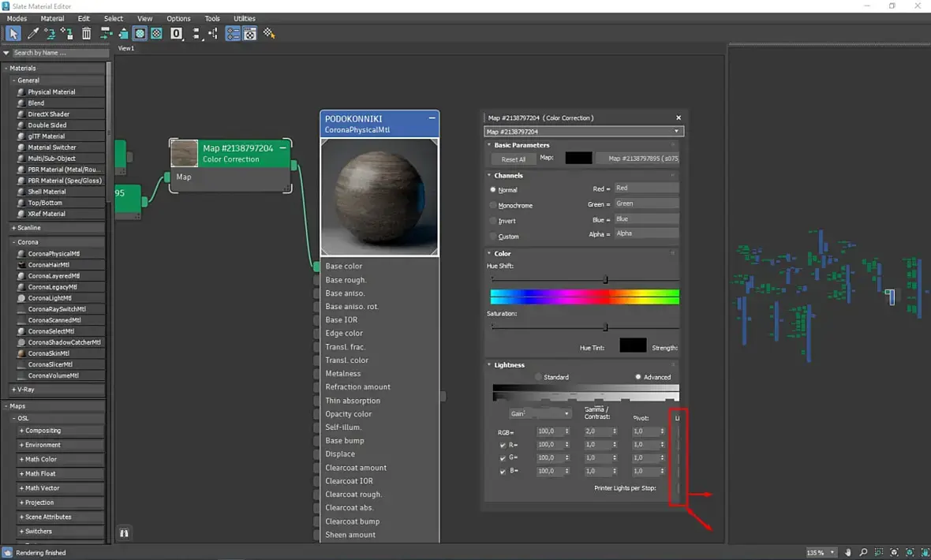Select the arrow Select tool in toolbar
Image resolution: width=931 pixels, height=560 pixels.
(x=13, y=34)
